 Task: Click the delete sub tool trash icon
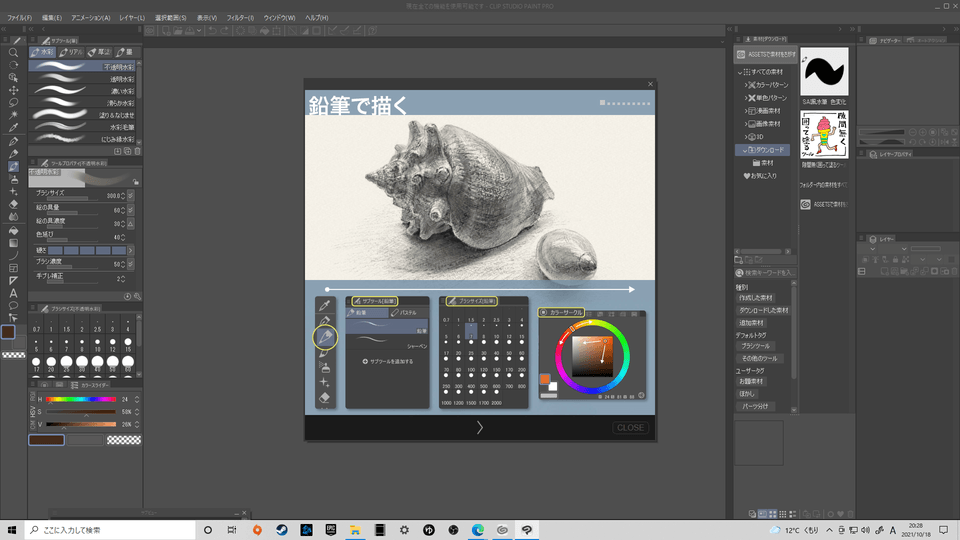point(137,151)
